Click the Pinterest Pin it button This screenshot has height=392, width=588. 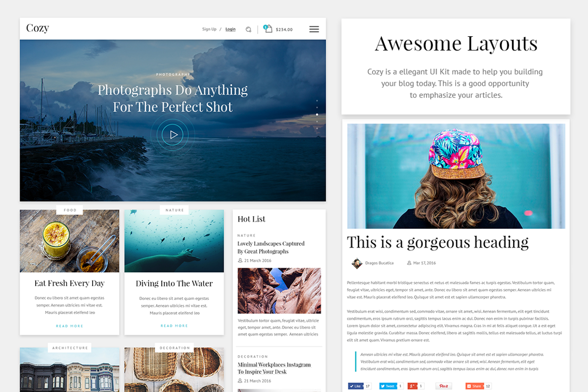pyautogui.click(x=444, y=386)
